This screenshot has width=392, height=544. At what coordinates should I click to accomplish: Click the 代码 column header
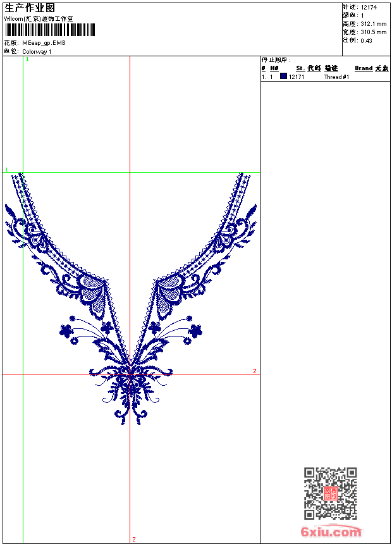314,68
